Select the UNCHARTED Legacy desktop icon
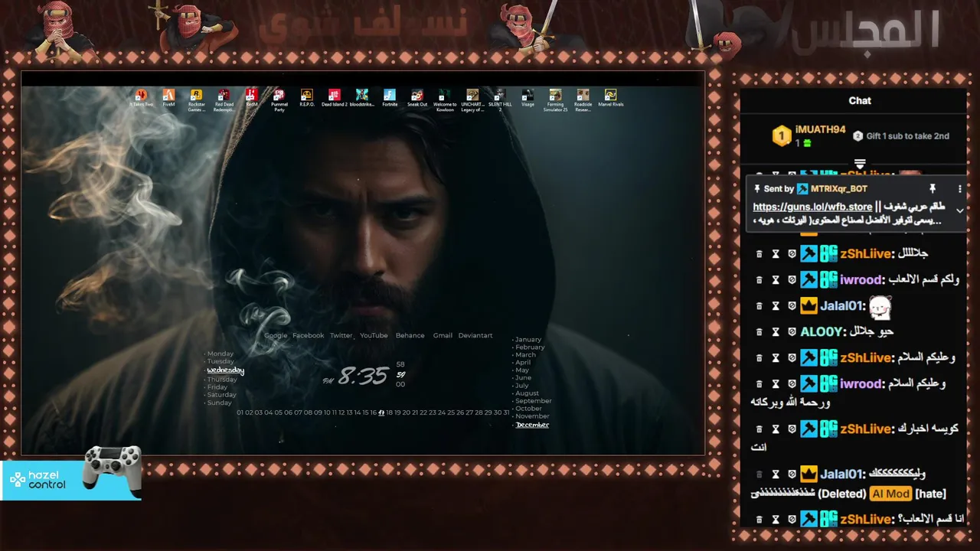 coord(472,99)
